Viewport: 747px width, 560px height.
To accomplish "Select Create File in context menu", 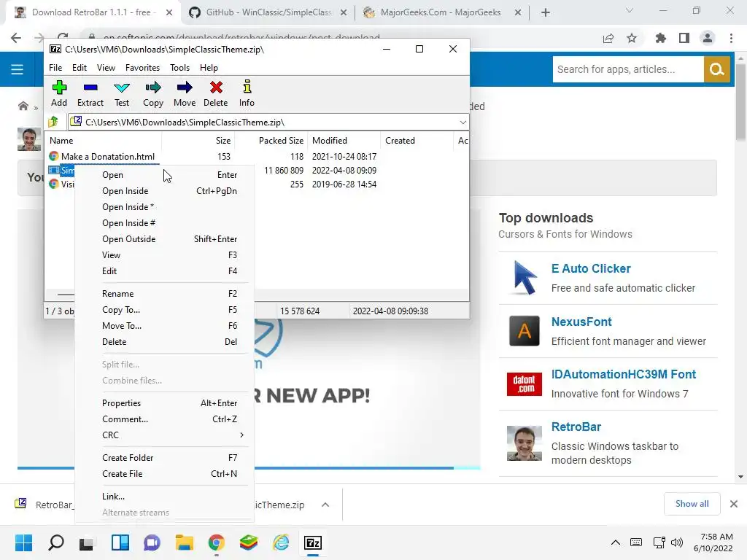I will click(164, 474).
